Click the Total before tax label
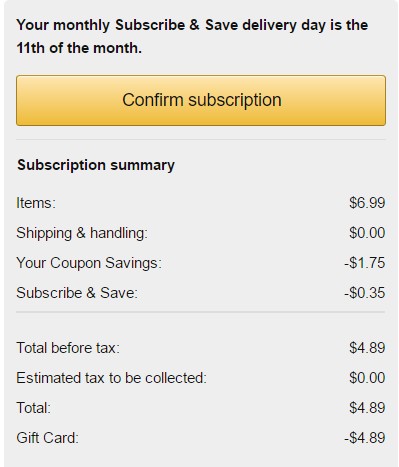The image size is (399, 467). 68,348
